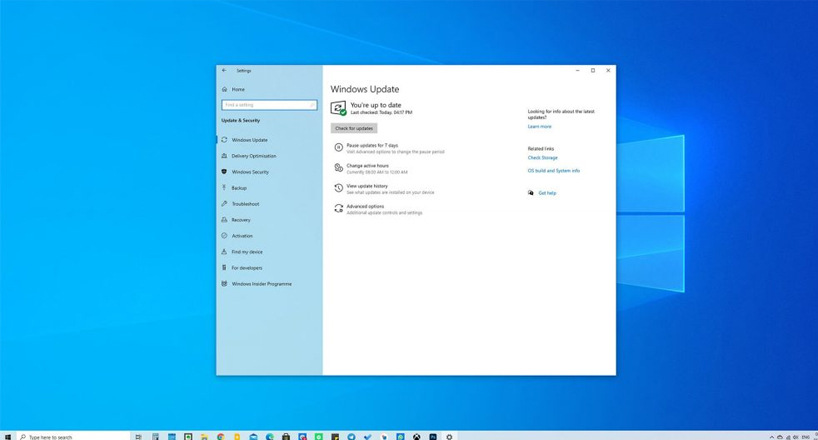Click the Get help chat icon
Viewport: 818px width, 440px height.
click(531, 193)
